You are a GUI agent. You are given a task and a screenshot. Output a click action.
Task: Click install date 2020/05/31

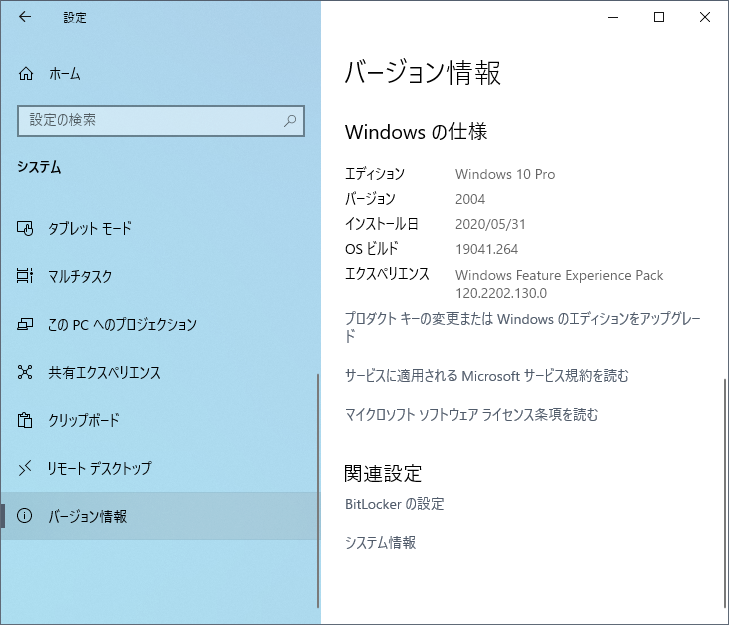pyautogui.click(x=490, y=225)
